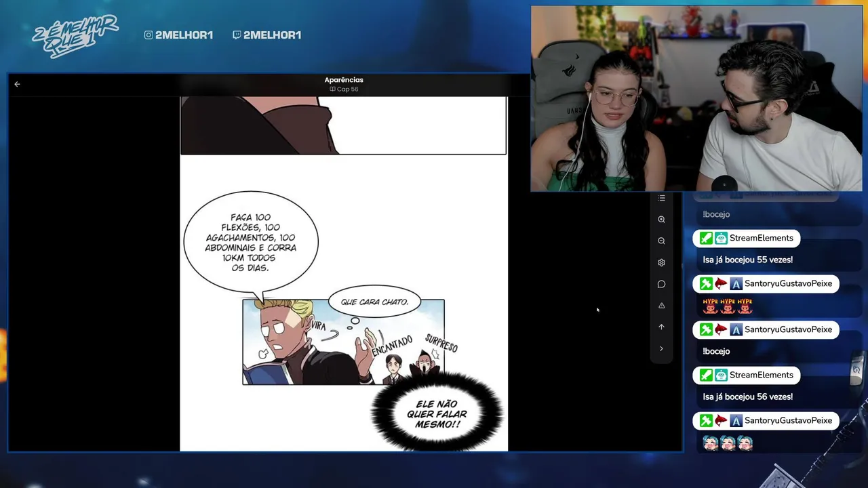Click chat message 'Isa já bocejou 55 vezes!'
Image resolution: width=868 pixels, height=488 pixels.
point(747,260)
